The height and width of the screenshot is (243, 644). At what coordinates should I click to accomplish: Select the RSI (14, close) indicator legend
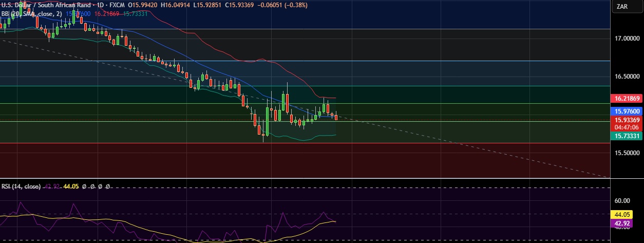coord(21,187)
